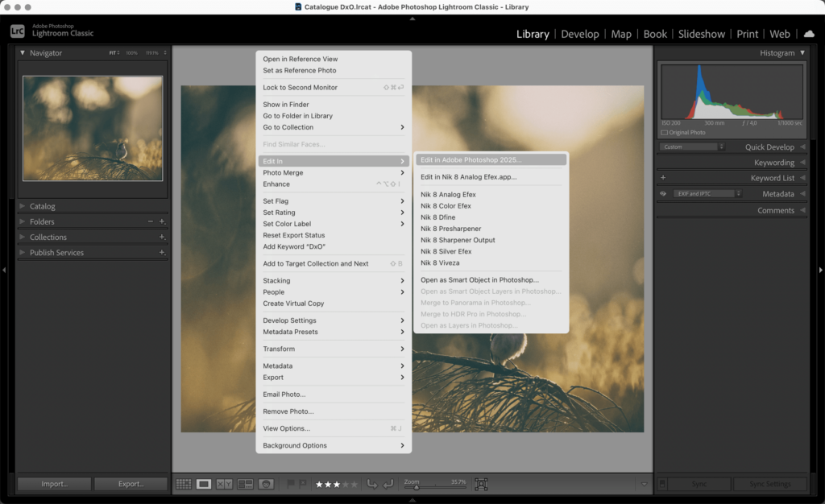
Task: Add a new collection with plus icon
Action: pos(162,237)
